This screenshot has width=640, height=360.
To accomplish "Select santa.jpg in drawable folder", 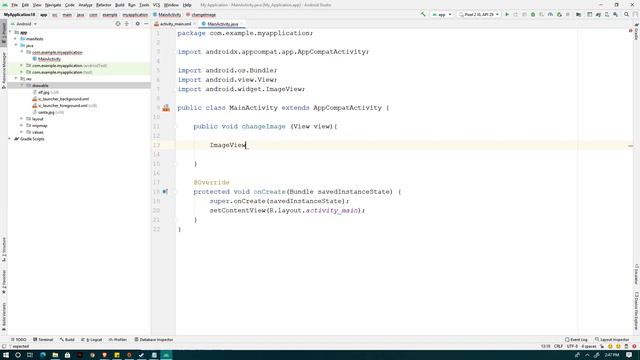I will click(x=46, y=112).
